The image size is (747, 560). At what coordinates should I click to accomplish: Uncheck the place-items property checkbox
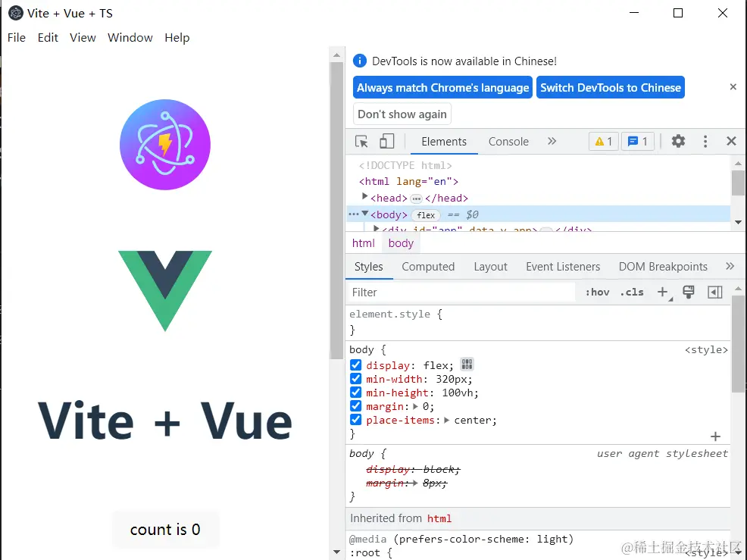[355, 420]
